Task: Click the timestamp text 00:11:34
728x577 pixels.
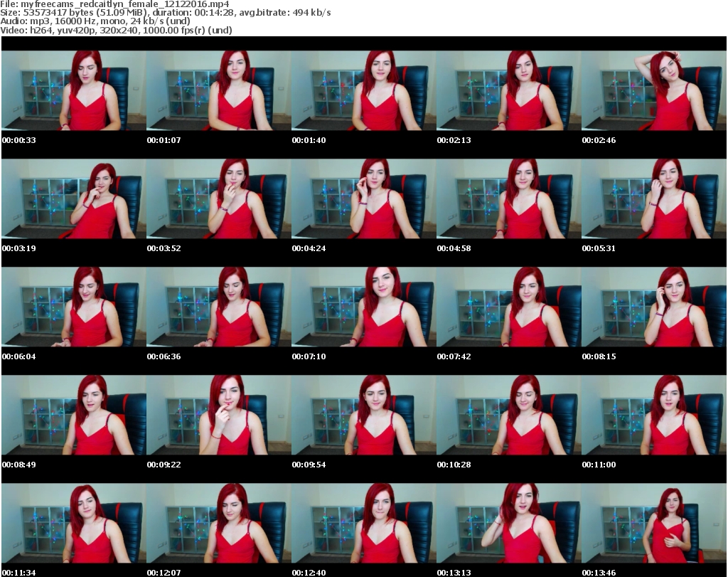Action: [x=19, y=573]
